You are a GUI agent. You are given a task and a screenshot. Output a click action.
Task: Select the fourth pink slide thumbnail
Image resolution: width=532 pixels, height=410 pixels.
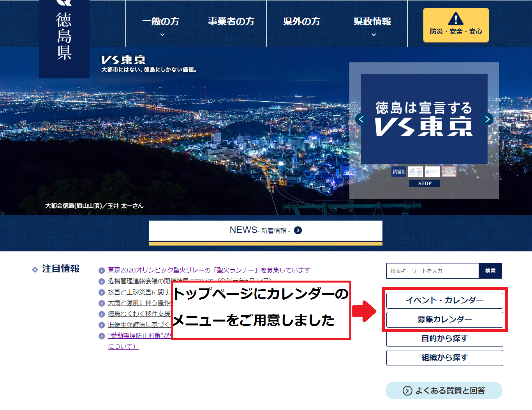pos(449,171)
